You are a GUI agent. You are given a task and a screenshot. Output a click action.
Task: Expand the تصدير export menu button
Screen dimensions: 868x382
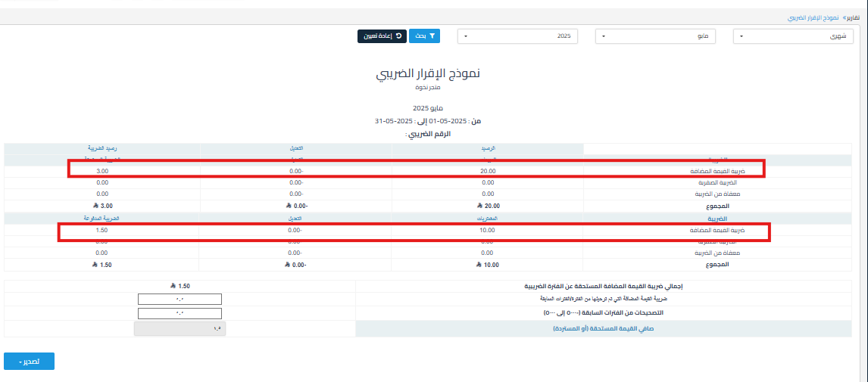29,362
